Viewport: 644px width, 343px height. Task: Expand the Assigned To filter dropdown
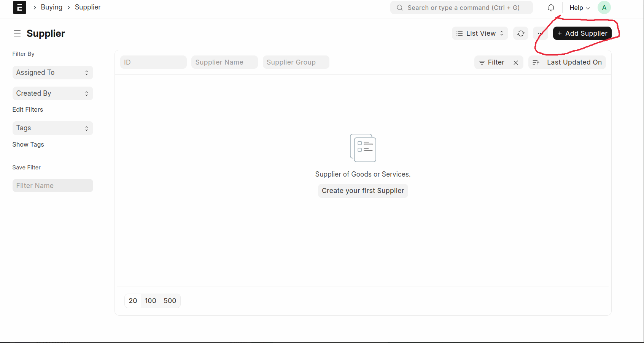coord(52,73)
